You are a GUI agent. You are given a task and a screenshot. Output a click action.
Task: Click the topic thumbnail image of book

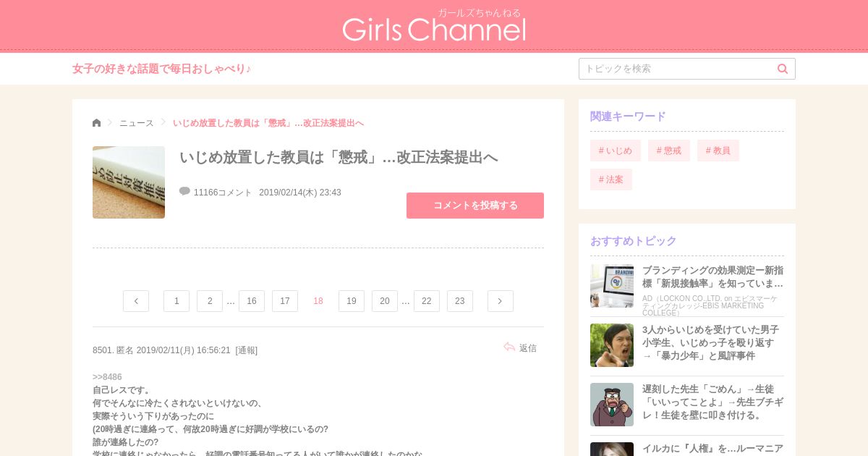pyautogui.click(x=129, y=182)
